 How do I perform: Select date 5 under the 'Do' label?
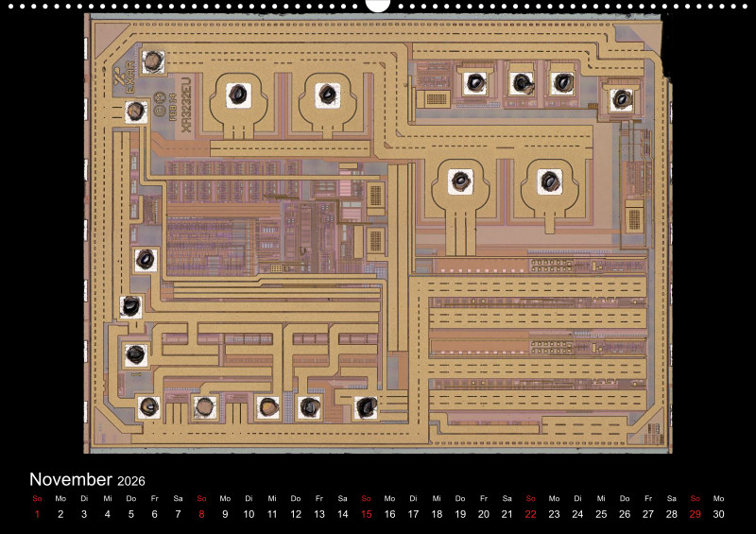[x=130, y=514]
